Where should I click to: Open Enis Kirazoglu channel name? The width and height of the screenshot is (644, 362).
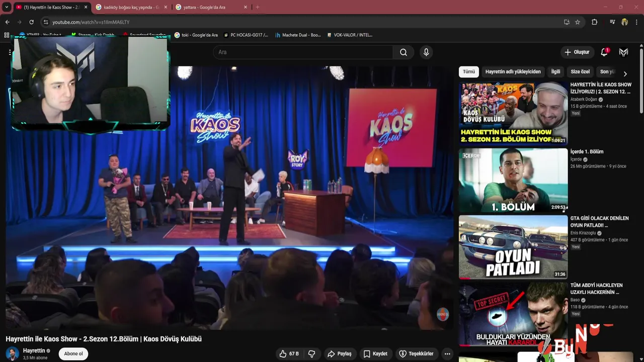[x=583, y=233]
